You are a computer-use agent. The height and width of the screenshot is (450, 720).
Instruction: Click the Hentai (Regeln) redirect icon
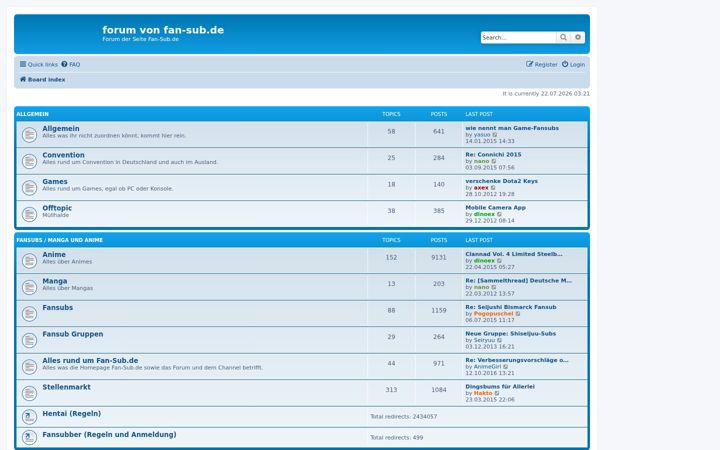[29, 416]
